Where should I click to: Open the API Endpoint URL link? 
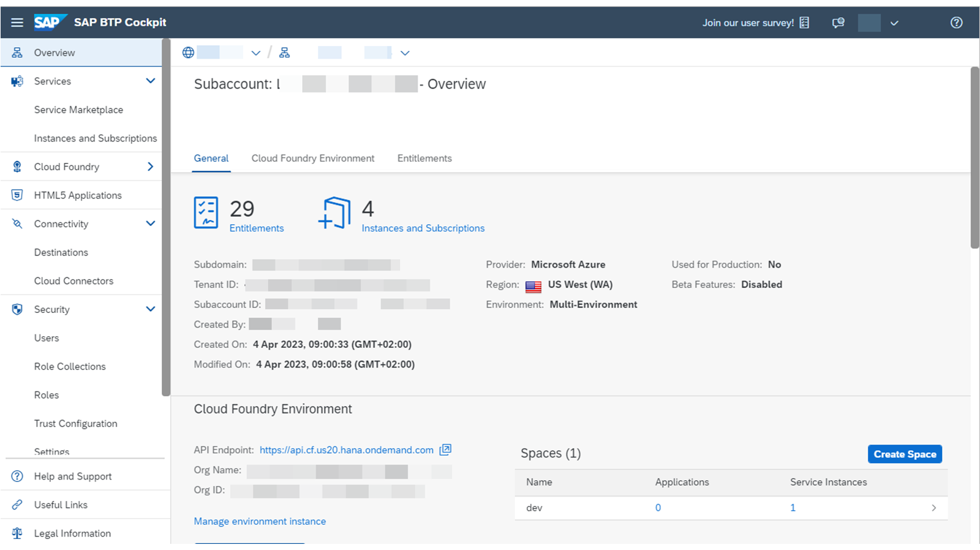pos(347,450)
